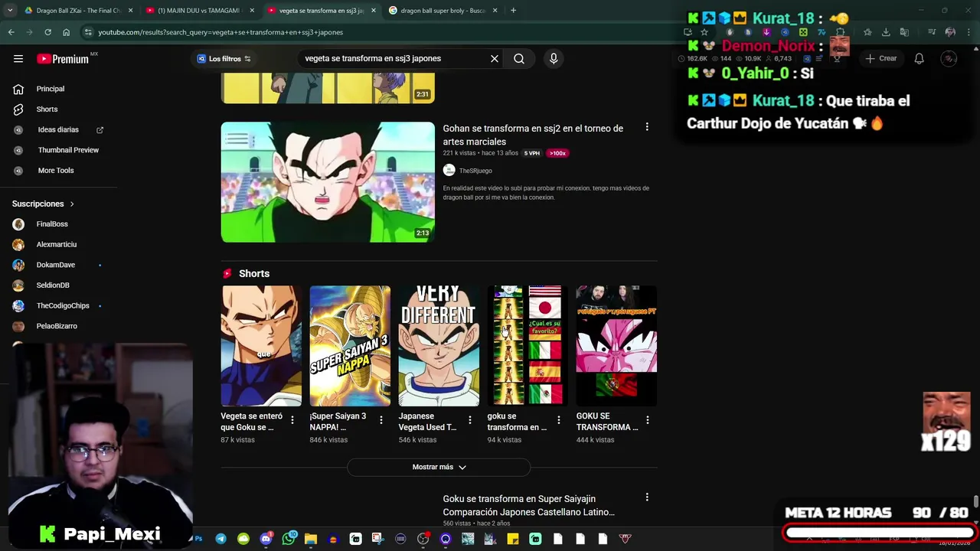Start voice search with the microphone
980x551 pixels.
point(554,58)
